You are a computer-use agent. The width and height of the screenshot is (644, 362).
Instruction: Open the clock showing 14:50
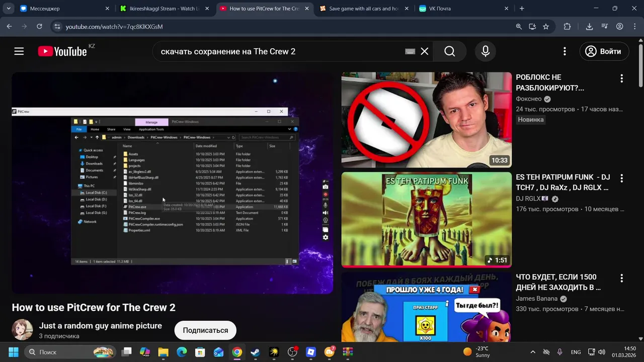(x=624, y=352)
